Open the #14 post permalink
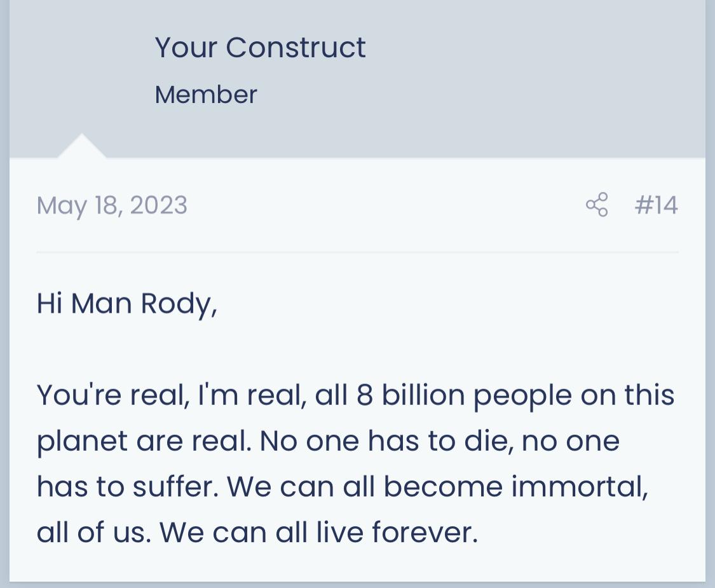715x588 pixels. coord(656,205)
